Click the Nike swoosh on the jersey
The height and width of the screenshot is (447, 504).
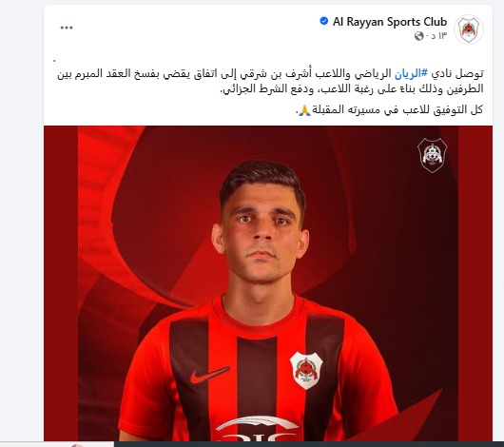click(x=209, y=375)
